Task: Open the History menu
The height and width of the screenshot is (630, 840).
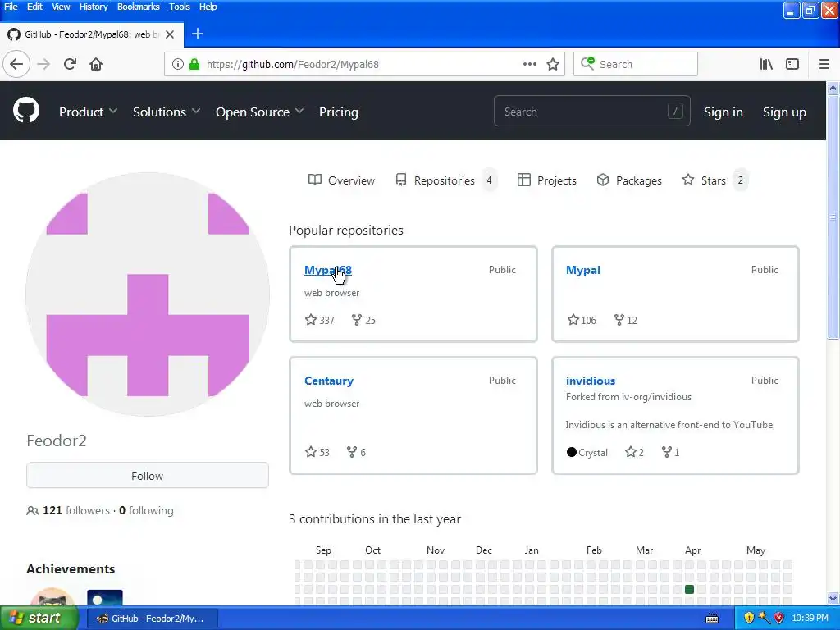Action: 94,7
